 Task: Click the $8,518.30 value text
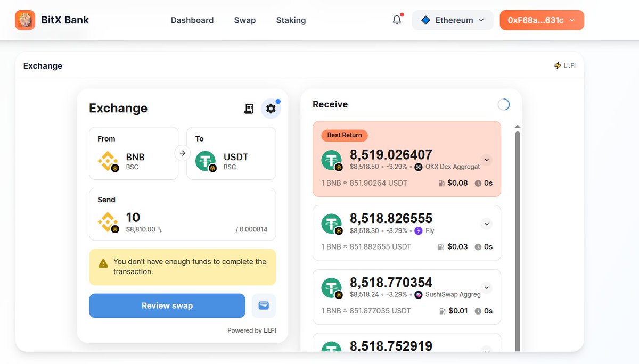pyautogui.click(x=364, y=230)
